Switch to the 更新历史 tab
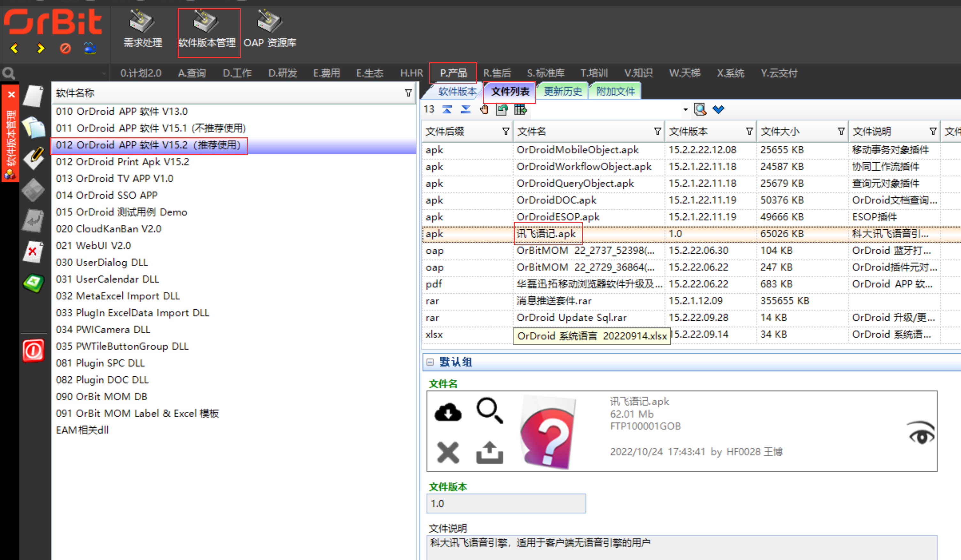 563,91
